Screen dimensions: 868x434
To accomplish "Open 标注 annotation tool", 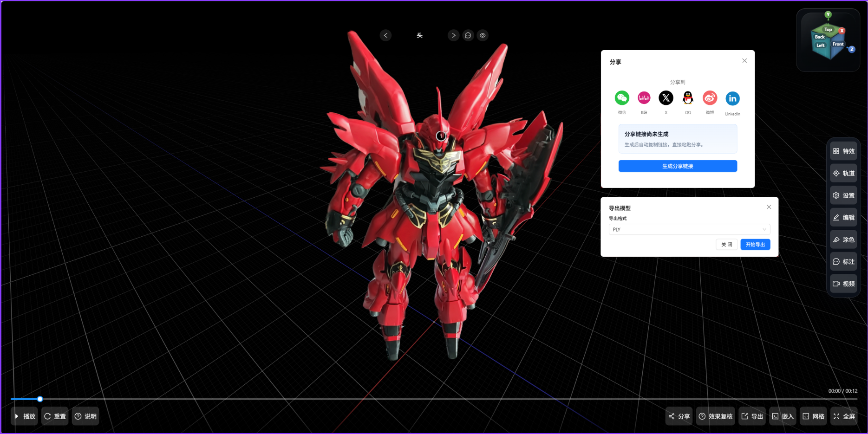I will coord(843,262).
